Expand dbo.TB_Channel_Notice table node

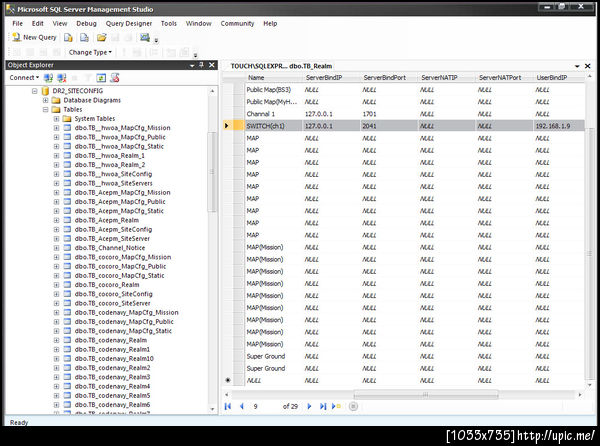point(56,248)
